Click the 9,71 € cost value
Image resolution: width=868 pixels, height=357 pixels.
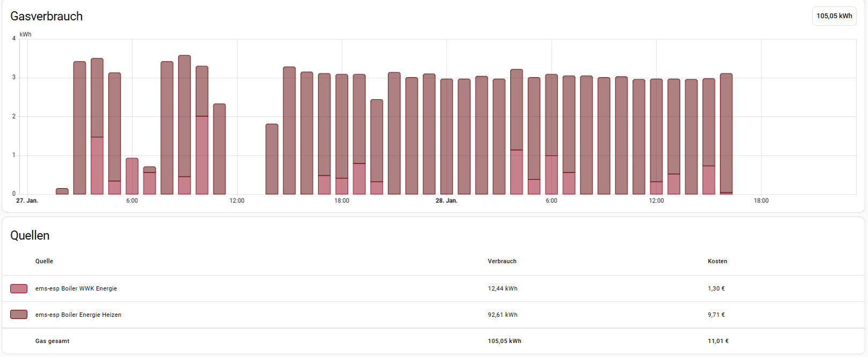click(716, 315)
